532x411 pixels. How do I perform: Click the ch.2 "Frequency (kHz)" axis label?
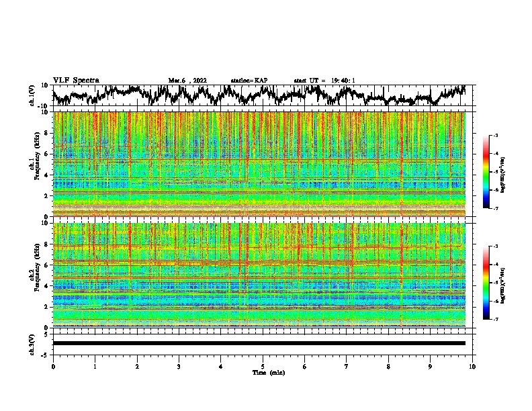[37, 267]
